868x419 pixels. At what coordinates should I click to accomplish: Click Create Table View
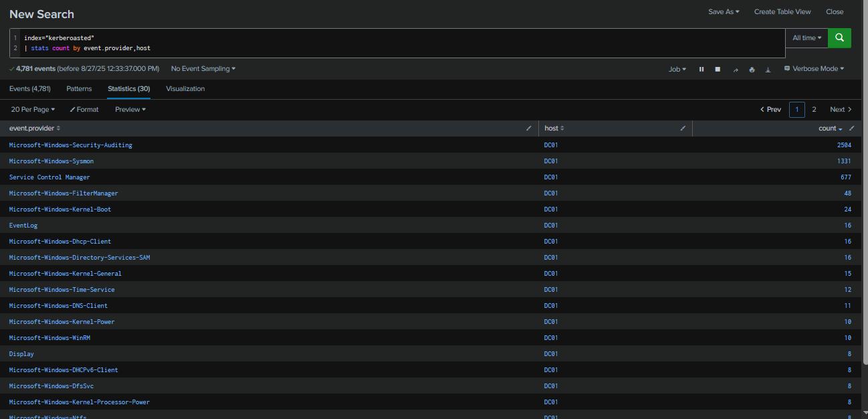782,11
